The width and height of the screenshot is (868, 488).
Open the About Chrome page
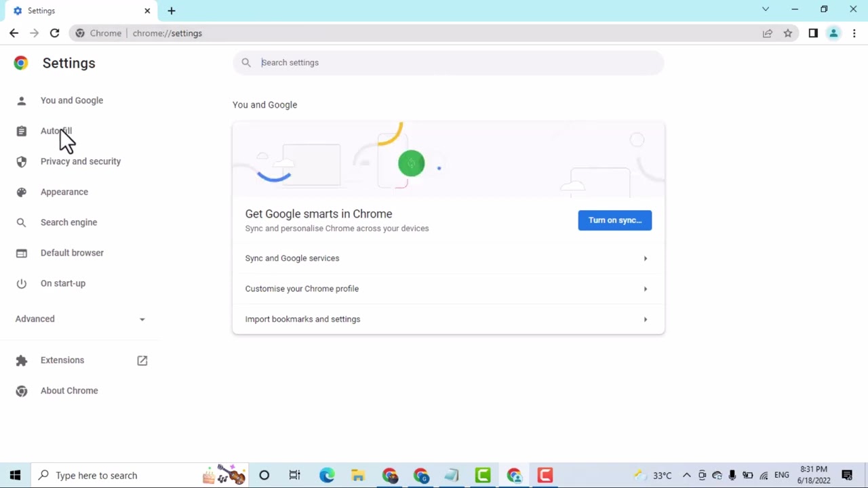click(69, 390)
